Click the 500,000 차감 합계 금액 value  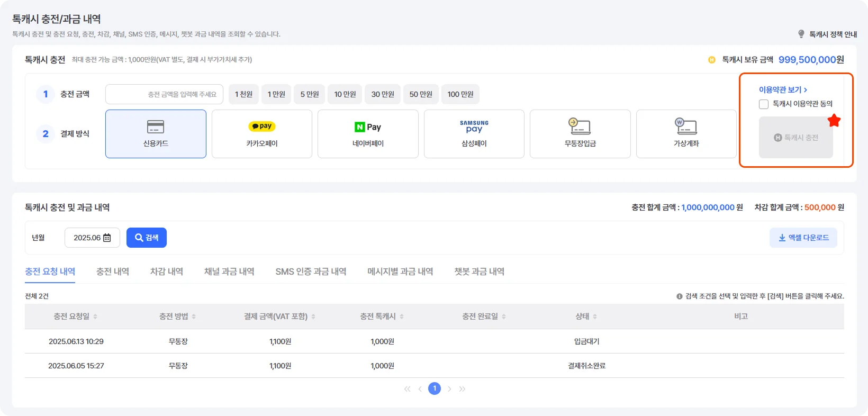click(820, 207)
